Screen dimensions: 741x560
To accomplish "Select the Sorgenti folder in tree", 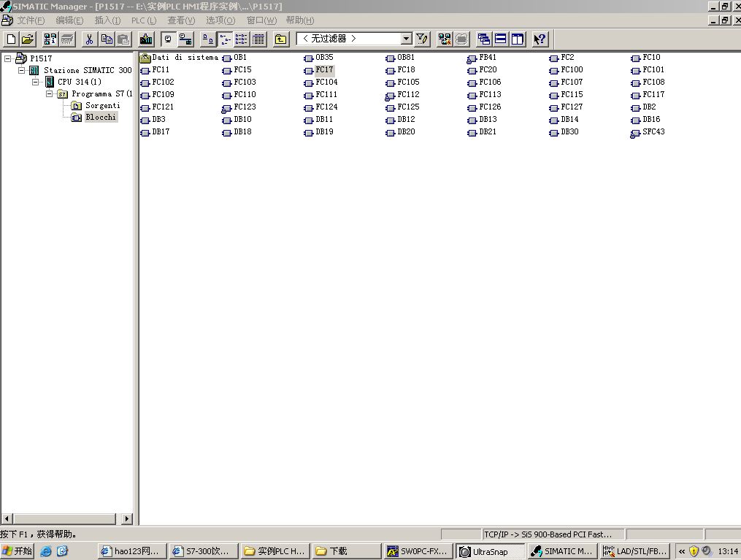I will 102,106.
